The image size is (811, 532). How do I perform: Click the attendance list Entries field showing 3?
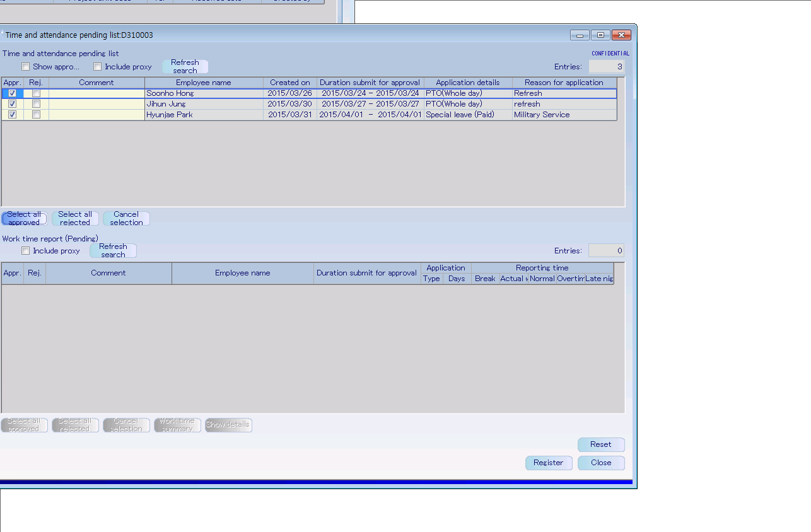pos(607,67)
